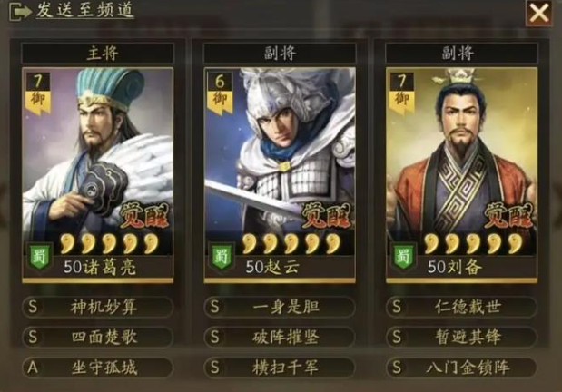Open the 横扫千军 skill
This screenshot has height=392, width=562.
[x=280, y=367]
